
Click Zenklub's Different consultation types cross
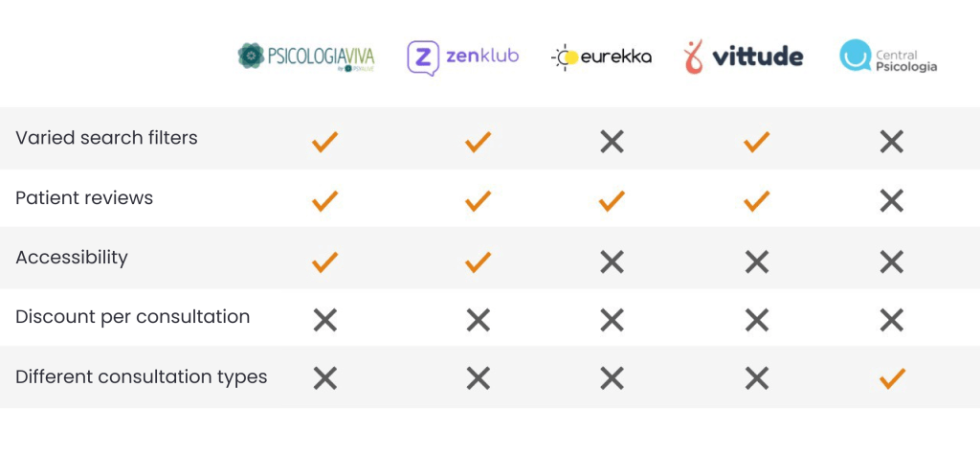pos(478,378)
